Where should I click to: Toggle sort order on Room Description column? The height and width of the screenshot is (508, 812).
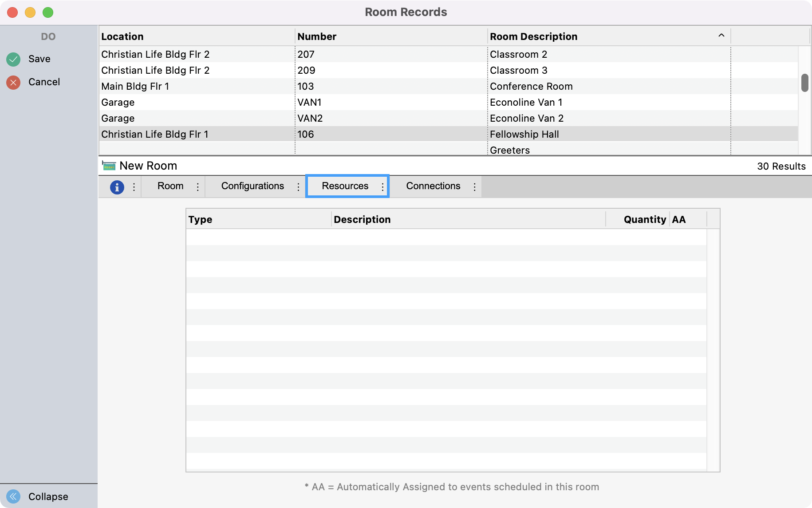pos(721,36)
